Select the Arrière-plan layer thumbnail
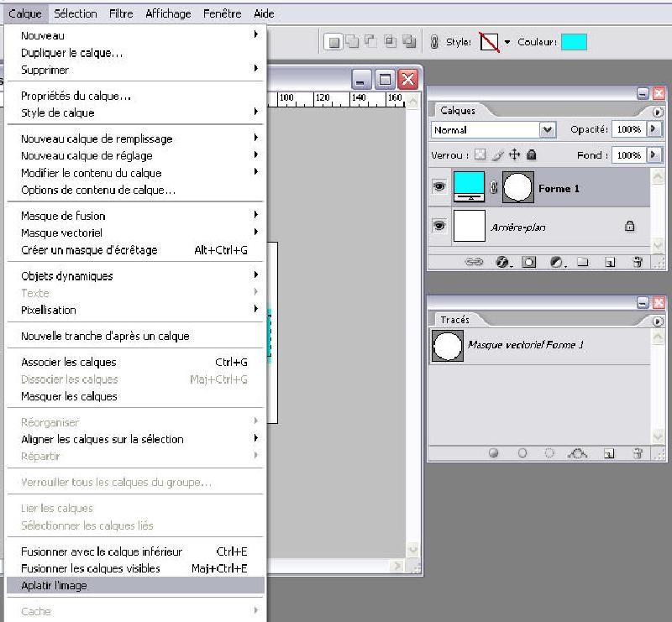Viewport: 672px width, 622px height. 470,225
